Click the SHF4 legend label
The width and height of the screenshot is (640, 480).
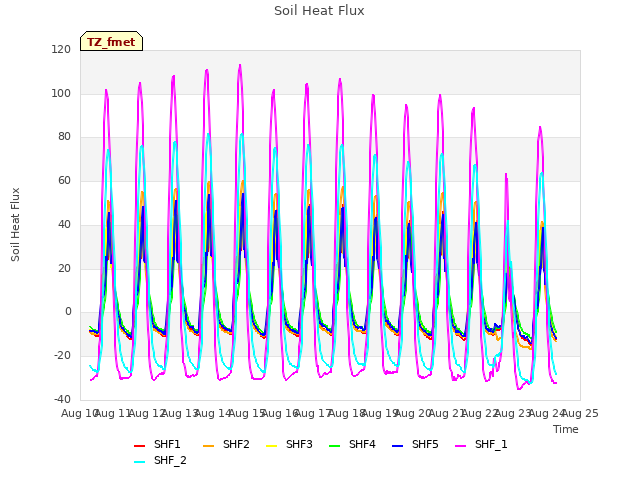click(x=362, y=444)
